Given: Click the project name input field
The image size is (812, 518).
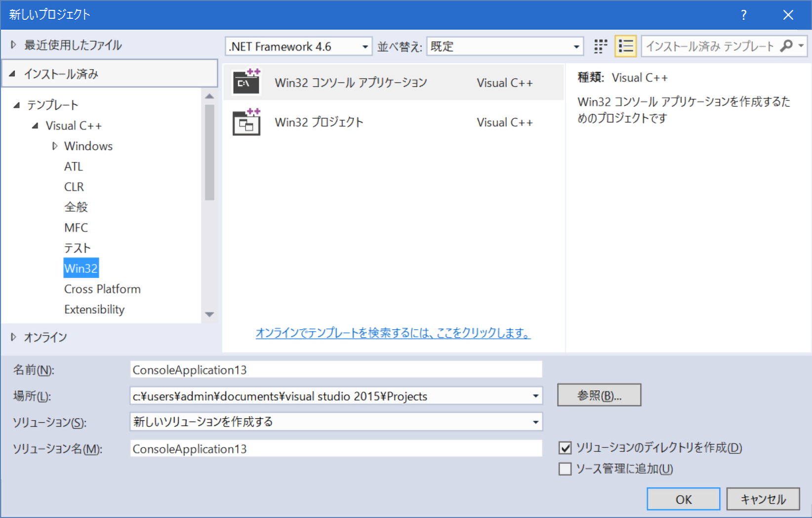Looking at the screenshot, I should pyautogui.click(x=336, y=370).
